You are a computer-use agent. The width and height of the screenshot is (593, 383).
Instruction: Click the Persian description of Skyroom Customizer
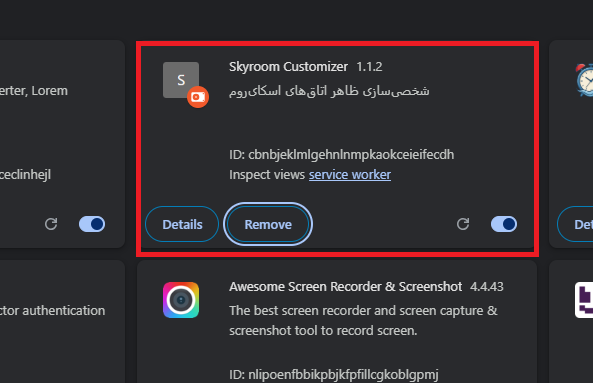point(329,91)
